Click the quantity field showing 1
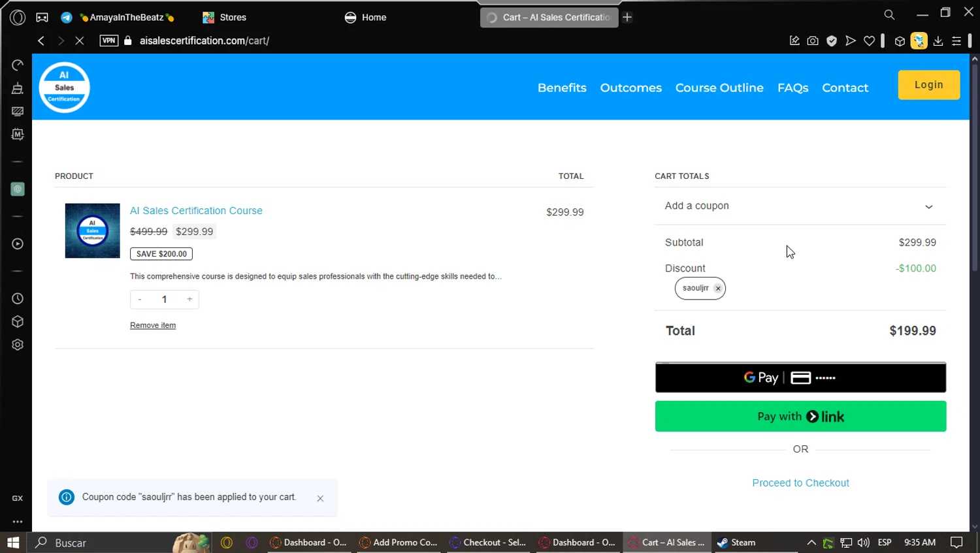This screenshot has height=553, width=980. pos(165,299)
